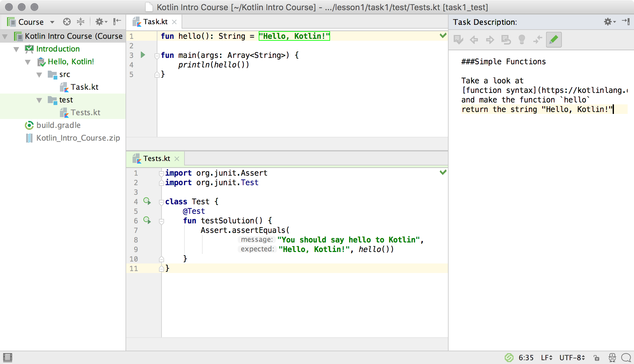Image resolution: width=634 pixels, height=364 pixels.
Task: Fold the testSolution function
Action: [162, 221]
